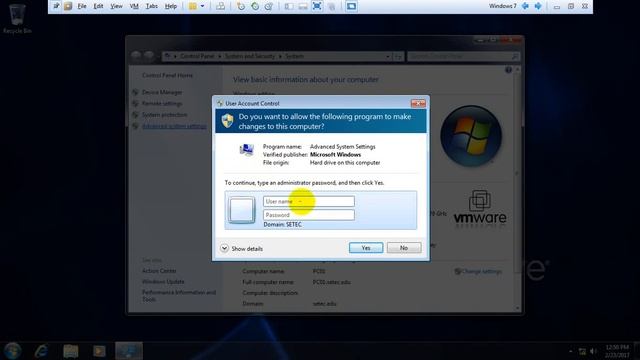Open the snapshot manager toolbar icon
Image resolution: width=640 pixels, height=360 pixels.
[x=269, y=6]
